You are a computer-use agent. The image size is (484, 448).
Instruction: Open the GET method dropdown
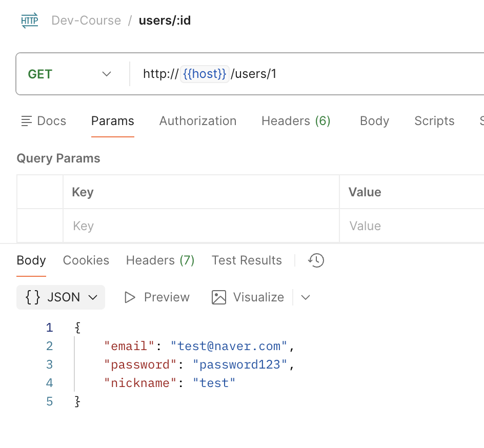70,74
